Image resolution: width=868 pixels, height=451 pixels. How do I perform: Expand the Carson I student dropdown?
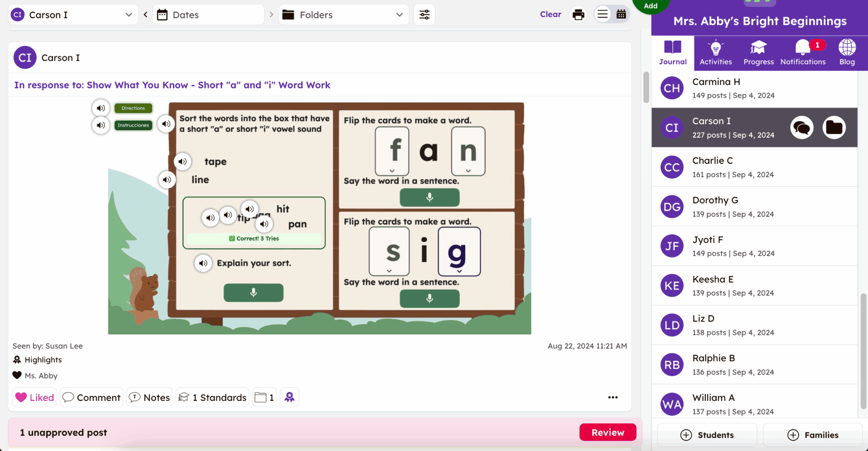point(73,15)
